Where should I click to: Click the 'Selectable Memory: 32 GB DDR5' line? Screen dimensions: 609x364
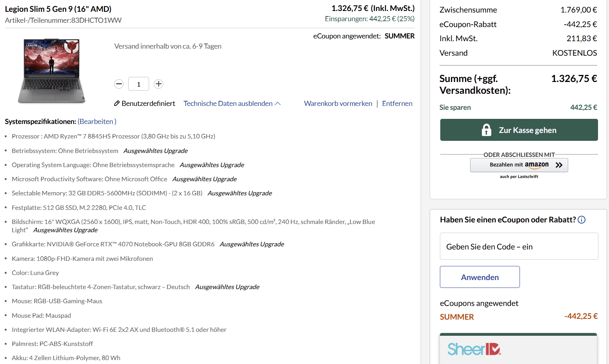[x=107, y=193]
